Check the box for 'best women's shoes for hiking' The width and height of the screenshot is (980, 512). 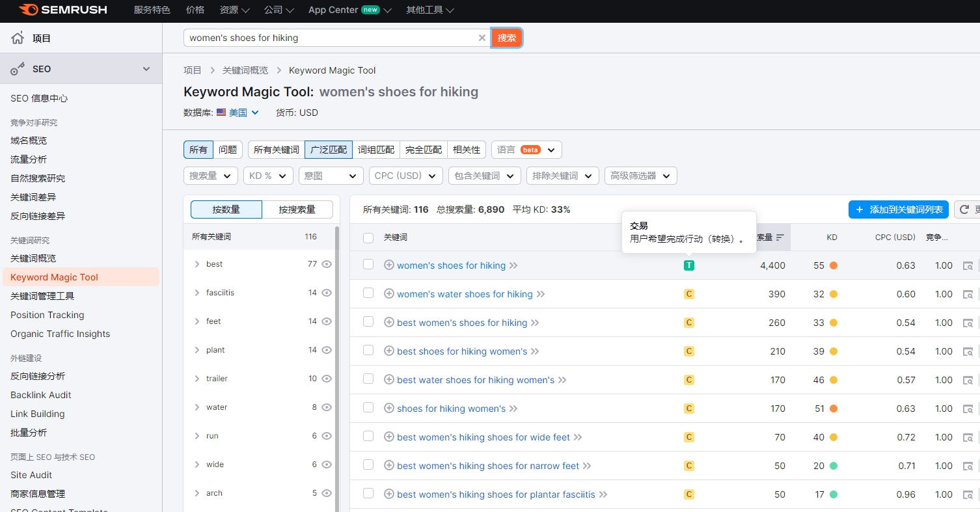[368, 321]
